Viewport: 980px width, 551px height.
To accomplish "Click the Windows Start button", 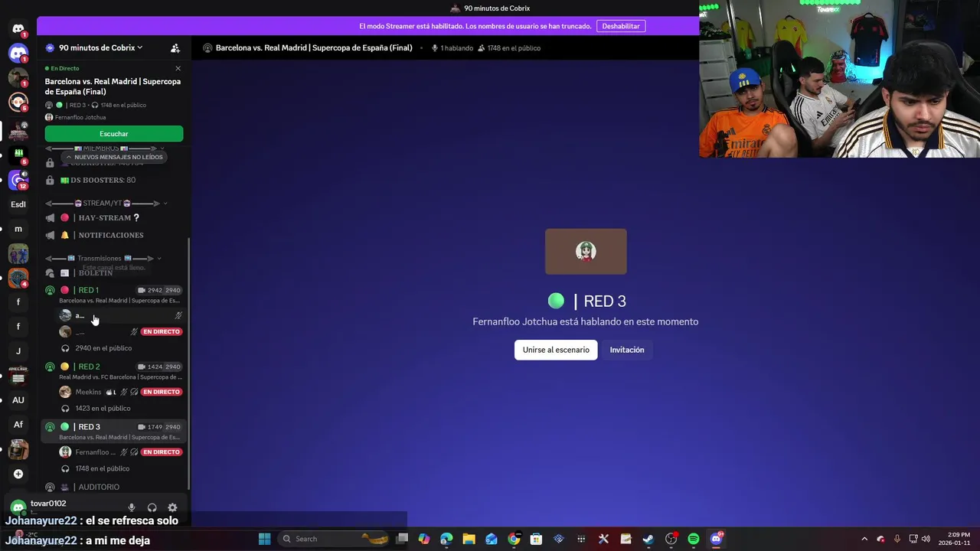I will pos(264,539).
